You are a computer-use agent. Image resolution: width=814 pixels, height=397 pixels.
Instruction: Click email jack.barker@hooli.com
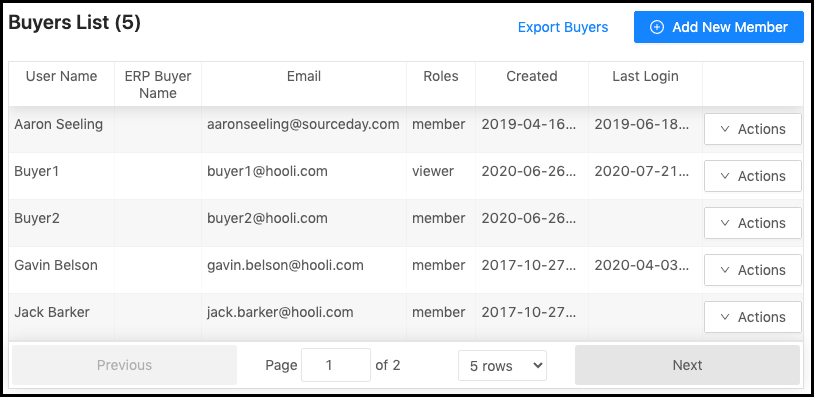[280, 312]
